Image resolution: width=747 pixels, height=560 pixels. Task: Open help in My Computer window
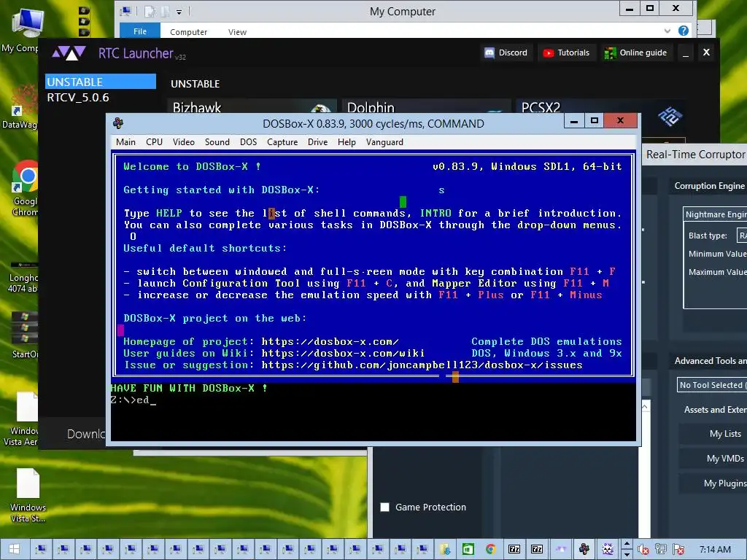[x=683, y=31]
